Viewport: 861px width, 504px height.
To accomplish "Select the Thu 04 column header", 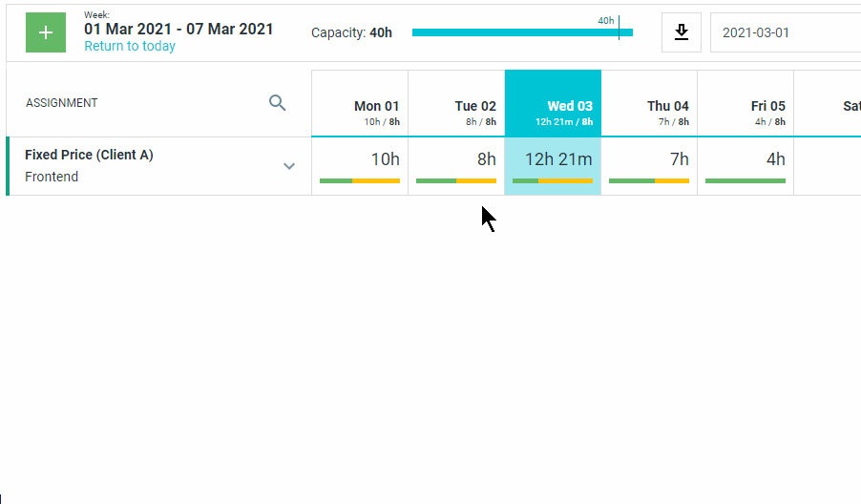I will click(x=650, y=103).
